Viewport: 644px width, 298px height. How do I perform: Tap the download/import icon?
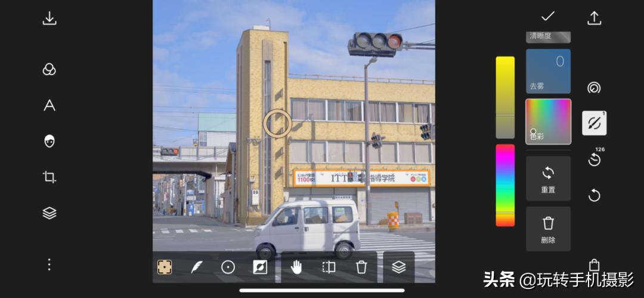coord(49,18)
